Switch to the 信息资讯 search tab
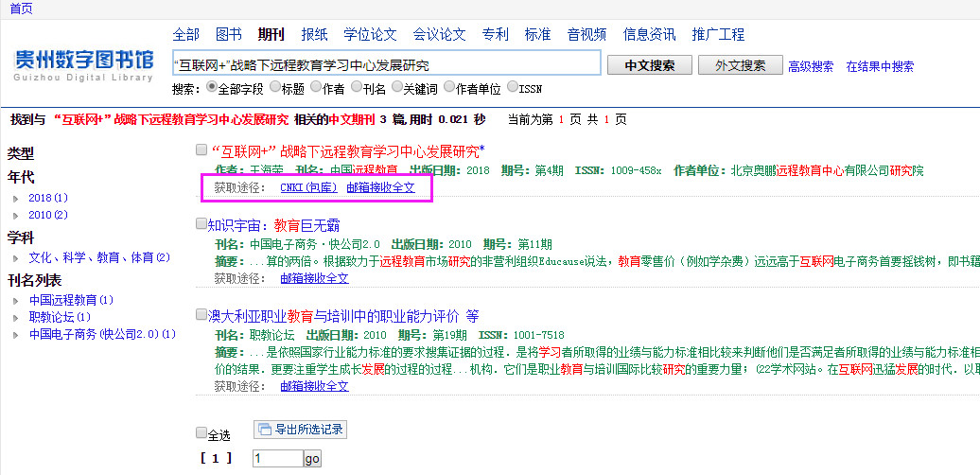 (649, 34)
